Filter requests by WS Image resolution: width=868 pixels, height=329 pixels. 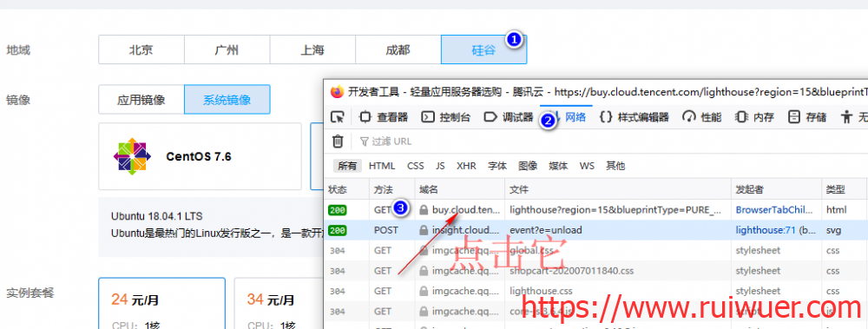[587, 166]
